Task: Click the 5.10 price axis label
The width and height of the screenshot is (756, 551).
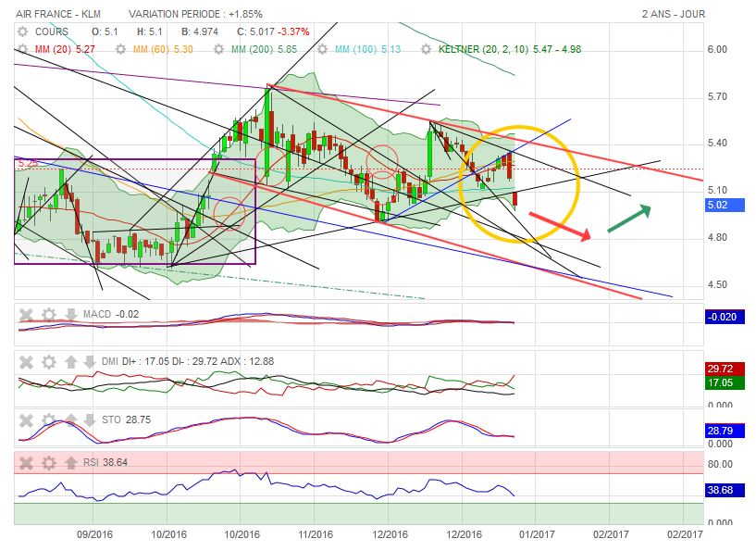Action: point(717,190)
